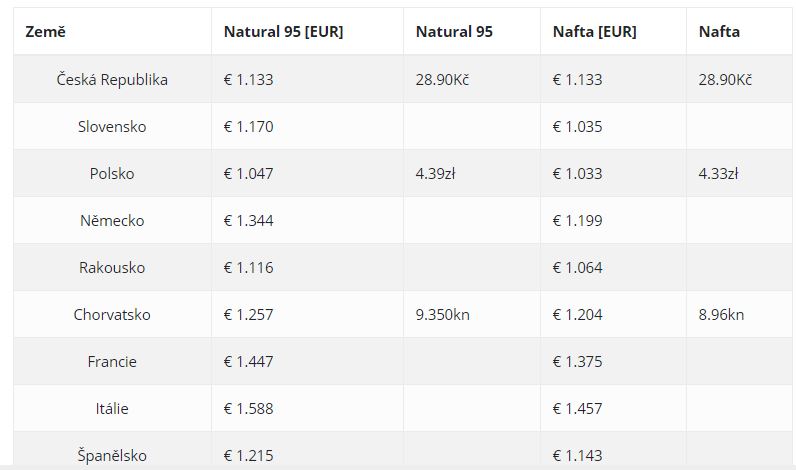Image resolution: width=796 pixels, height=470 pixels.
Task: Click the € 1.447 Francie petrol price
Action: click(x=249, y=361)
